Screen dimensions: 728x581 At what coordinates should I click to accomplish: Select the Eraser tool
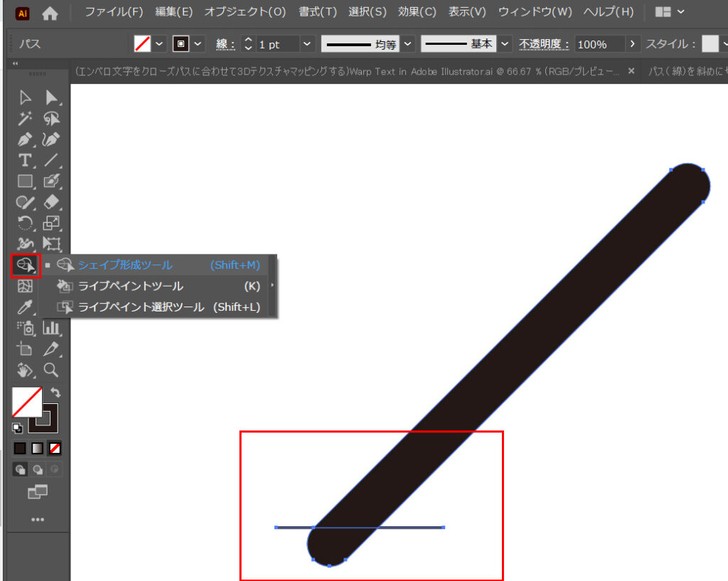(x=51, y=202)
